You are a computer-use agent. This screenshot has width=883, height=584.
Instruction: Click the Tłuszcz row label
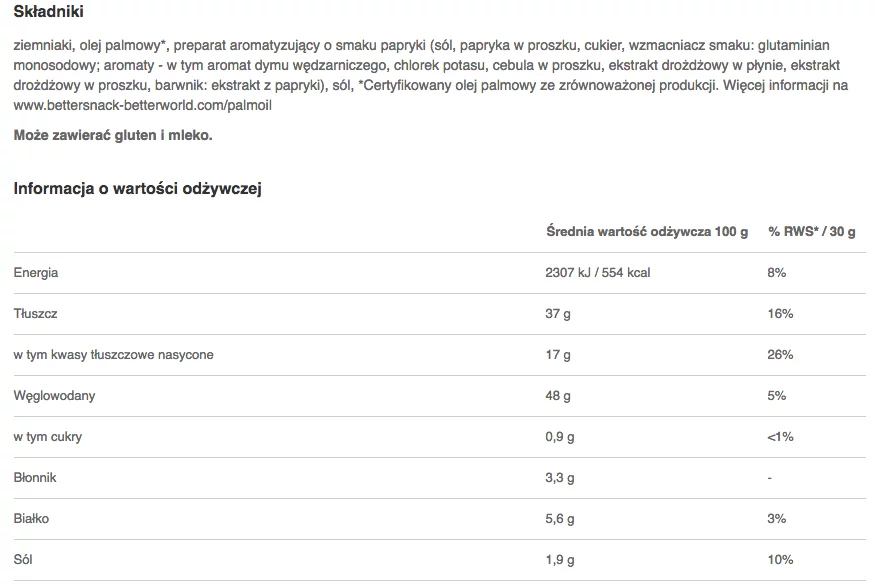35,314
